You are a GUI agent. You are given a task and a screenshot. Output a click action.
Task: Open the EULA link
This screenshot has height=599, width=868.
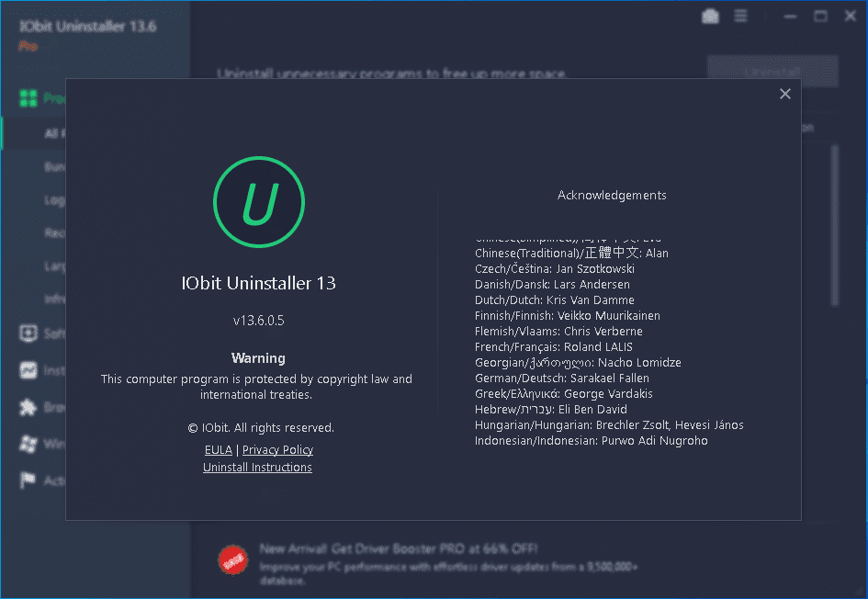click(x=218, y=450)
